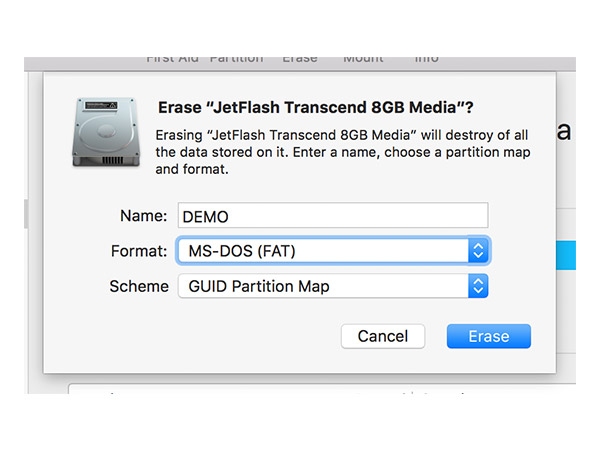Screen dimensions: 600x450
Task: Click the gray scrollbar handle at left edge
Action: (x=26, y=214)
